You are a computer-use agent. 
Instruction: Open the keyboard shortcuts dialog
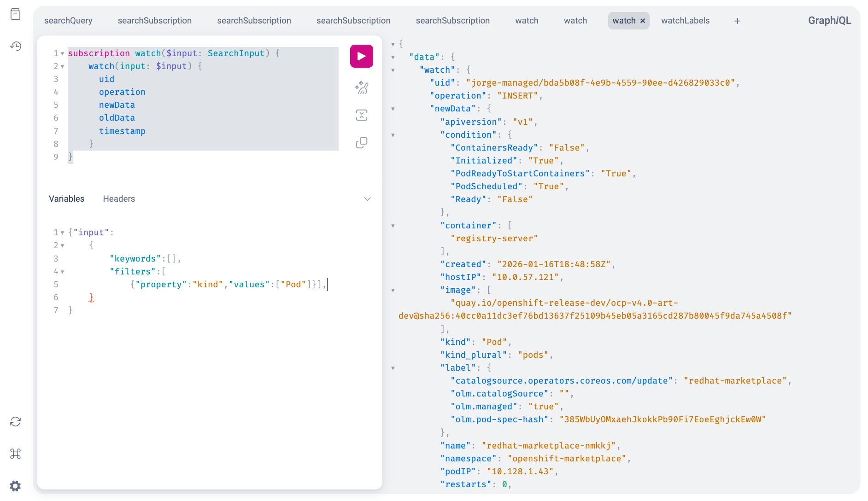point(15,454)
